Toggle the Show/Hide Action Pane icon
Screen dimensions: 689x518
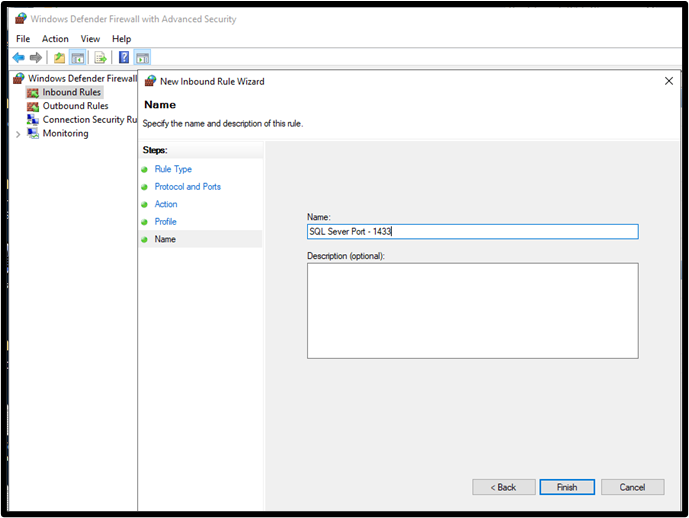click(142, 58)
